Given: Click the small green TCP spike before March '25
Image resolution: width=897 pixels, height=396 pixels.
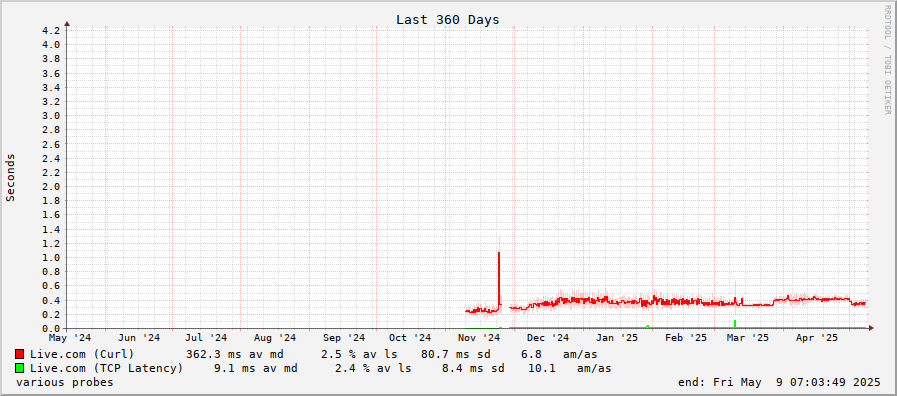Looking at the screenshot, I should coord(735,324).
